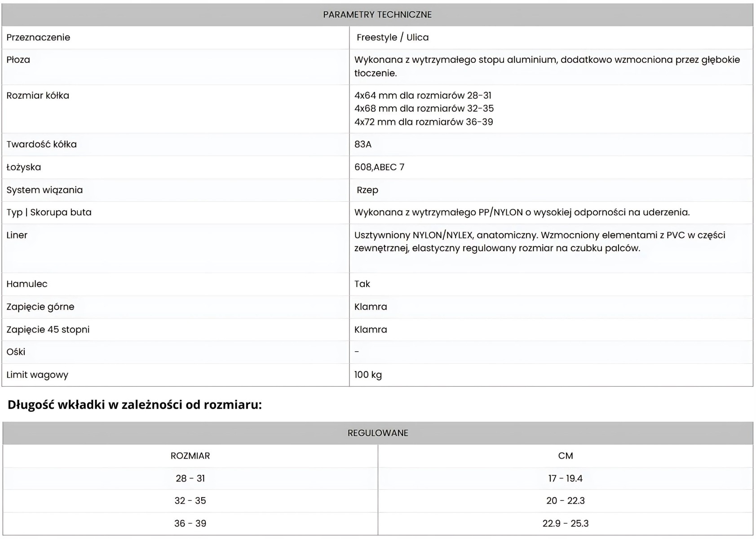Click the PARAMETRY TECHNICZNE table header

pos(377,14)
